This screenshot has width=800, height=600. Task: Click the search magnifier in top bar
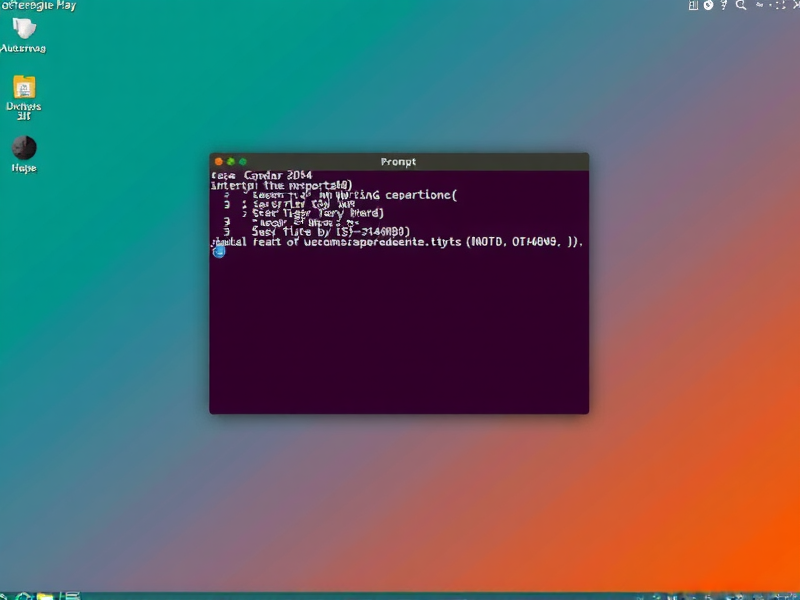click(741, 5)
